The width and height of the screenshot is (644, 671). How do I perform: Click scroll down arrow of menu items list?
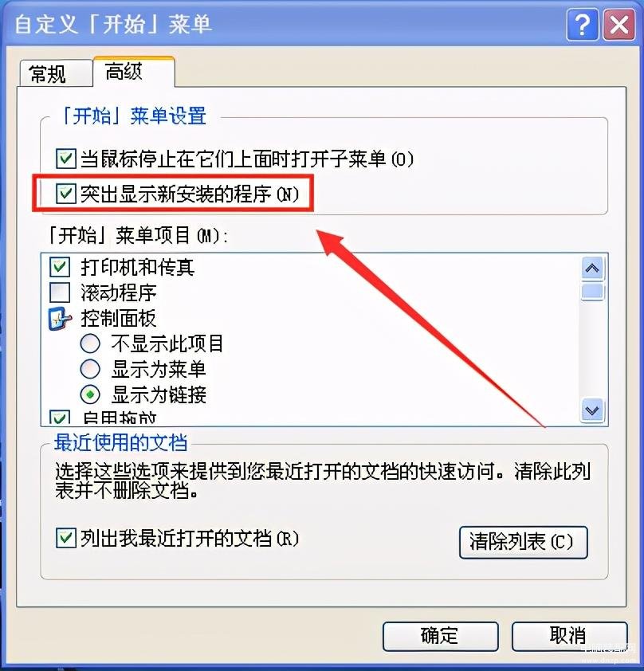coord(592,411)
